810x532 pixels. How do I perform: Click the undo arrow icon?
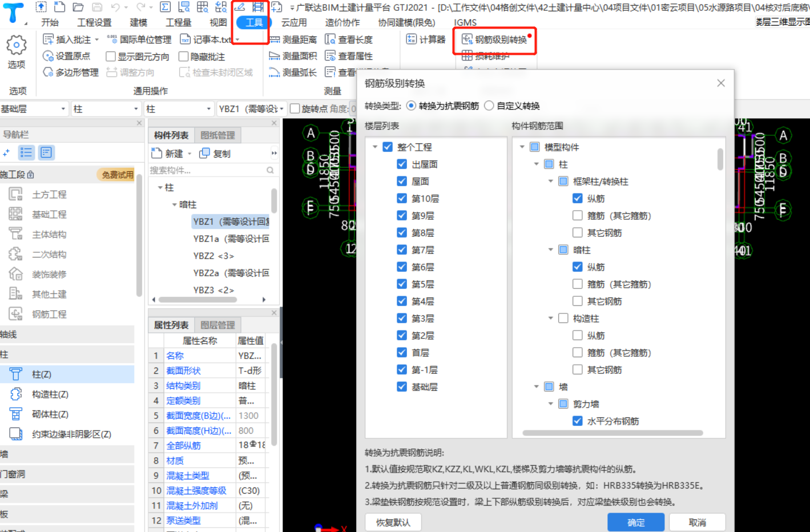point(116,7)
